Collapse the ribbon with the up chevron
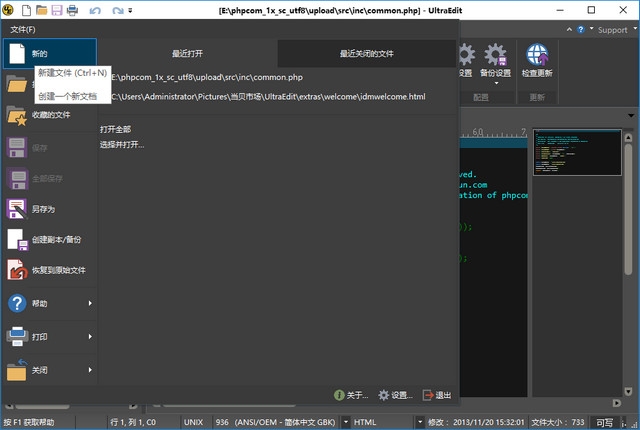The height and width of the screenshot is (430, 640). (x=569, y=29)
